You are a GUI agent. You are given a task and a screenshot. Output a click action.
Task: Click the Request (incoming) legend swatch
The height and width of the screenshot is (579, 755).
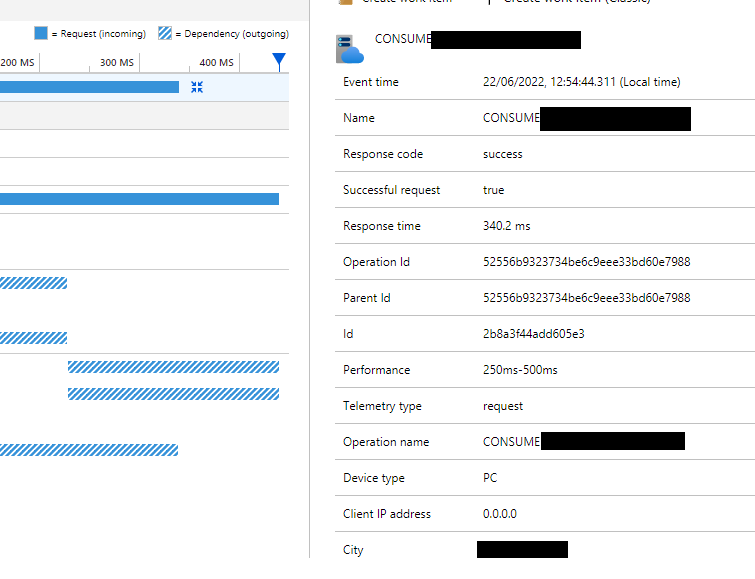coord(41,33)
